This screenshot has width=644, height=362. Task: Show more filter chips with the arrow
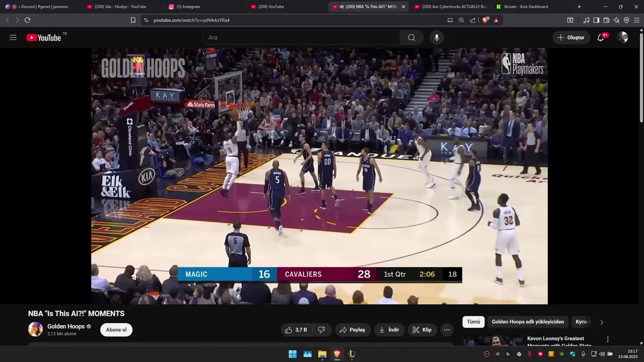pyautogui.click(x=602, y=322)
